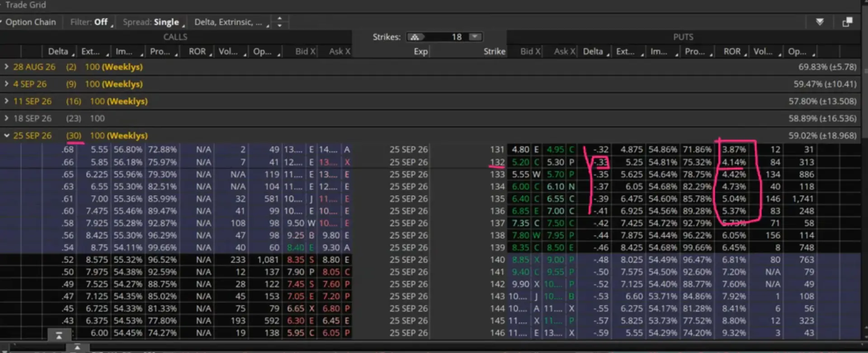The image size is (868, 353).
Task: Open the Spread: Single dropdown
Action: [153, 22]
